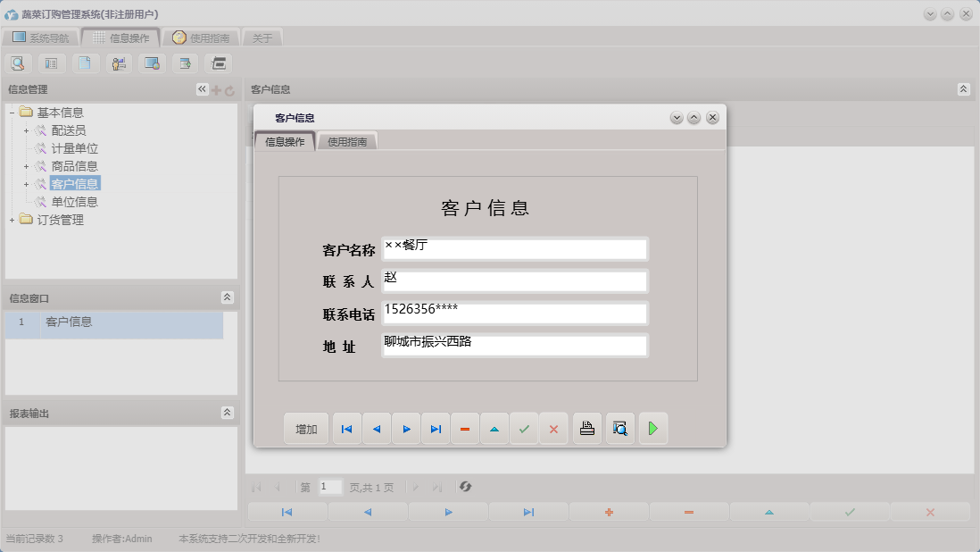980x552 pixels.
Task: Collapse the 信息管理 sidebar with the « arrow
Action: [202, 88]
